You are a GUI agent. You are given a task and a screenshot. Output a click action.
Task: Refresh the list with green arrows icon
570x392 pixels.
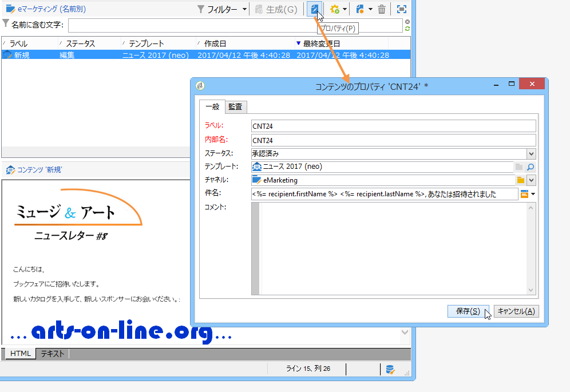tap(407, 29)
